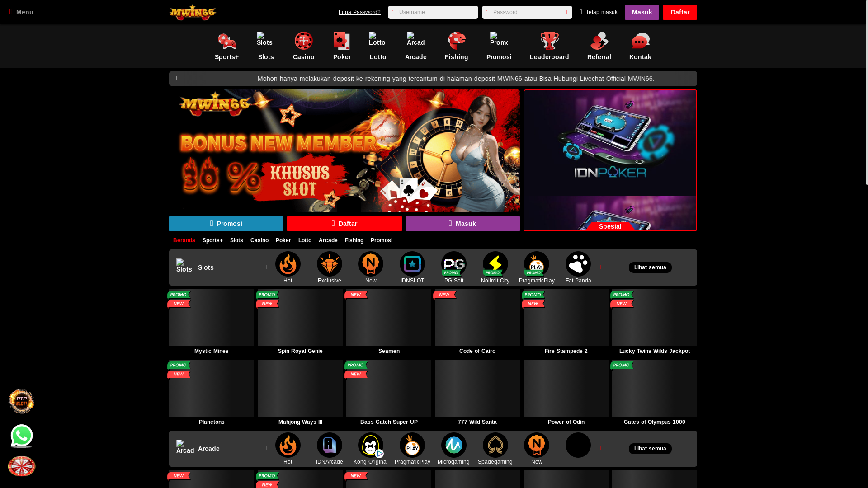Select the Fat Panda provider icon
The image size is (868, 488).
coord(578,264)
